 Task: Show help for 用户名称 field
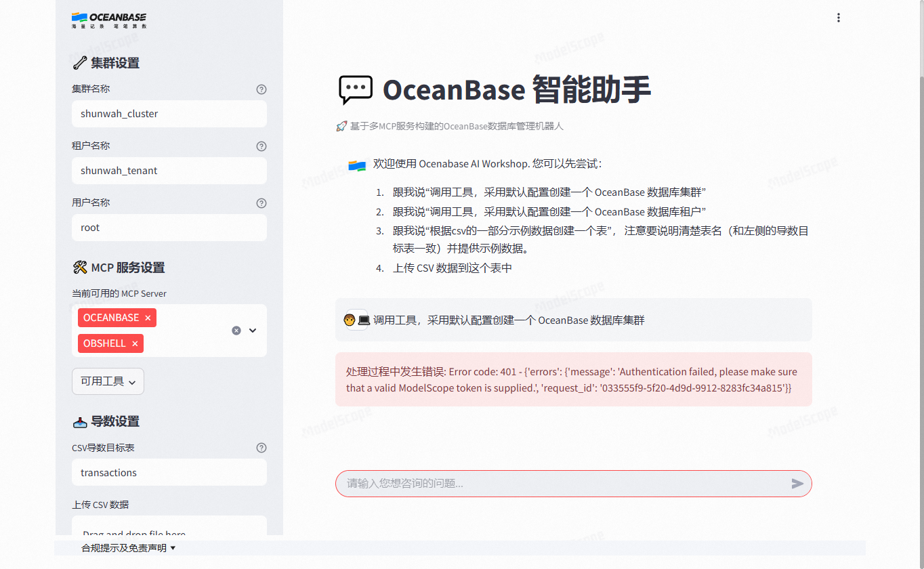click(261, 203)
